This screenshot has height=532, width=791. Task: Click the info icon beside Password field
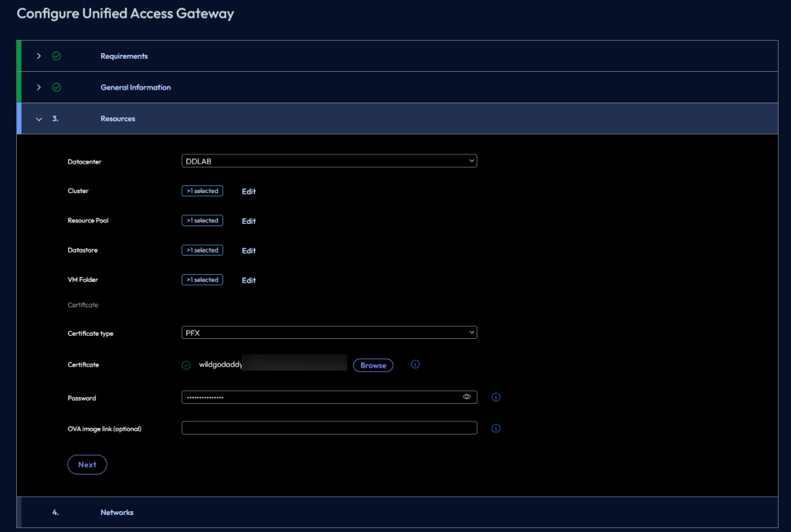pos(496,397)
